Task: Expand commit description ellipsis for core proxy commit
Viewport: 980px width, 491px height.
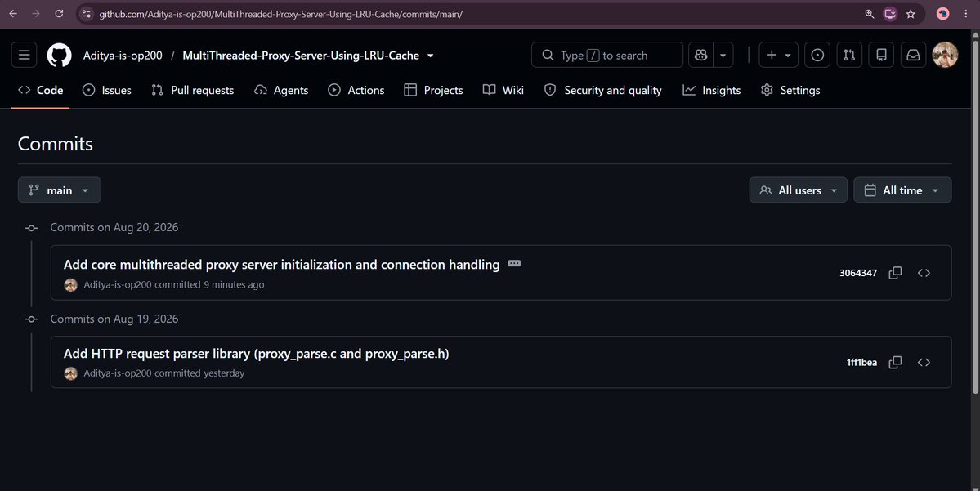Action: click(514, 264)
